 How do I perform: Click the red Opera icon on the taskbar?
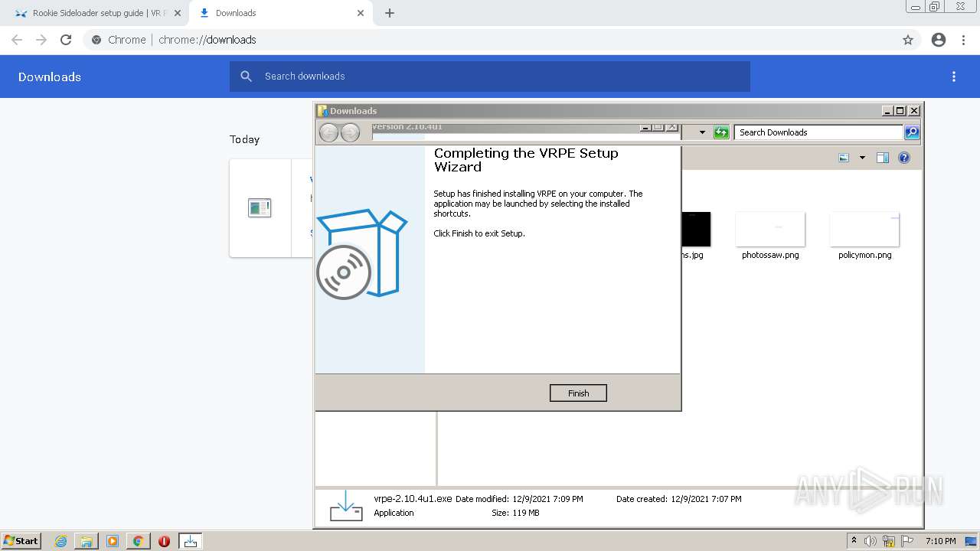(164, 541)
